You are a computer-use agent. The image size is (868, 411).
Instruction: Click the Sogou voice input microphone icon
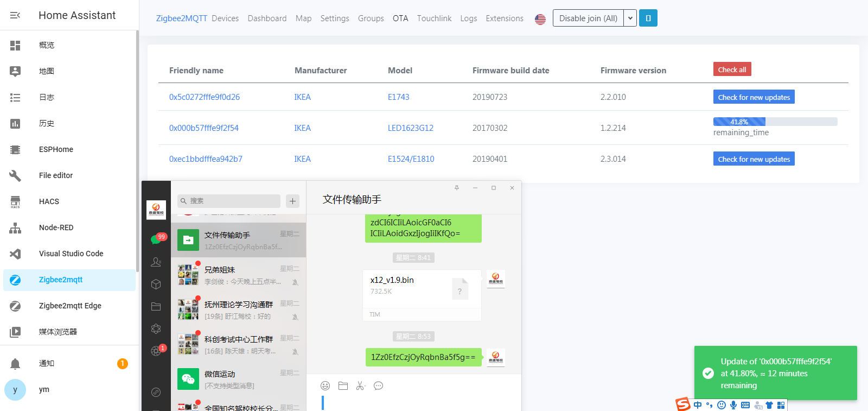733,405
